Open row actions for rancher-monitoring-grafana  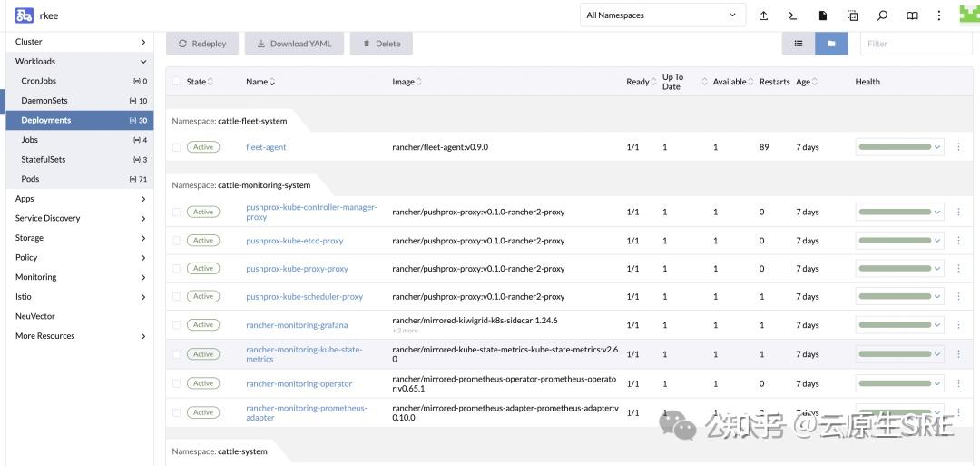click(959, 324)
